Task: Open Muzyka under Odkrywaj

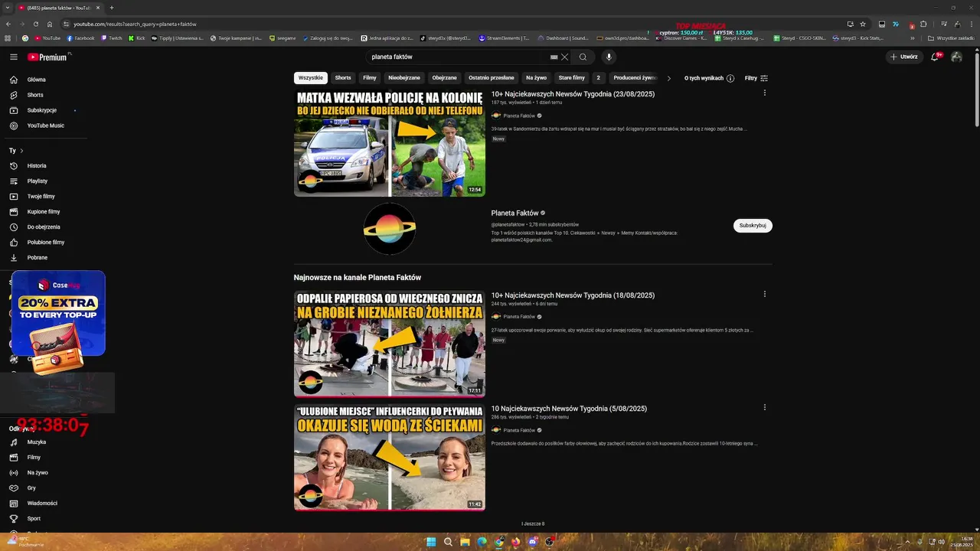Action: pyautogui.click(x=37, y=442)
